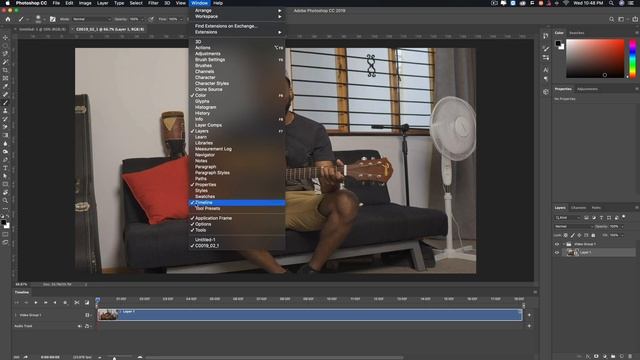Screen dimensions: 640x360
Task: Select the Clone Stamp tool
Action: 5,111
